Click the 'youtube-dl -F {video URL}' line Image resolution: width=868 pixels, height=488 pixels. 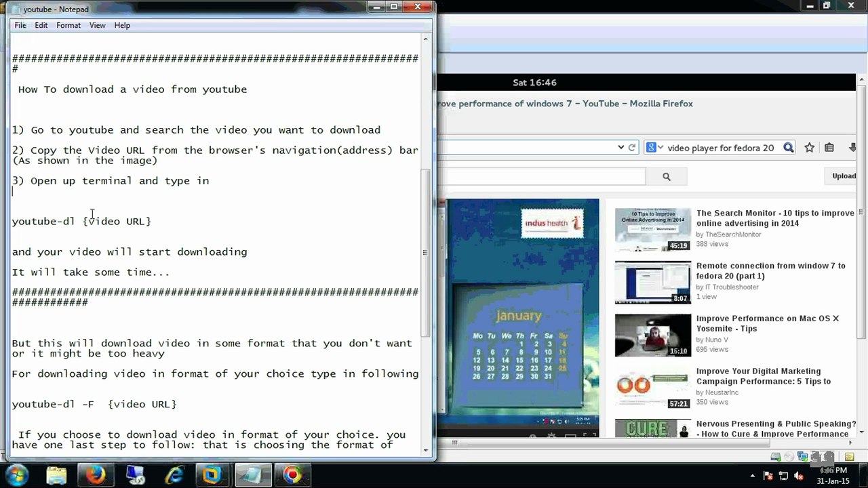[x=94, y=404]
